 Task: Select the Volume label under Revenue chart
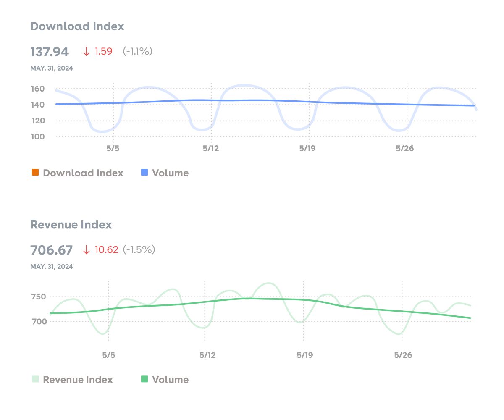[170, 380]
